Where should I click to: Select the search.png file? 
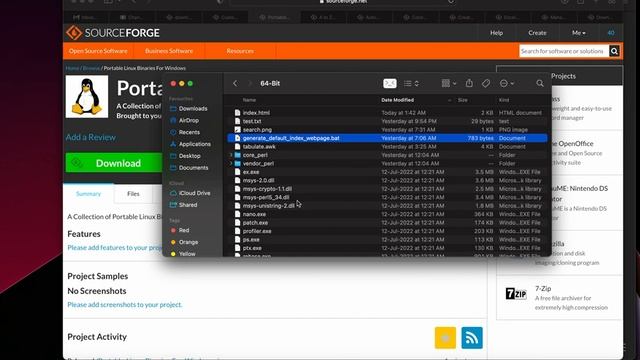[387, 130]
